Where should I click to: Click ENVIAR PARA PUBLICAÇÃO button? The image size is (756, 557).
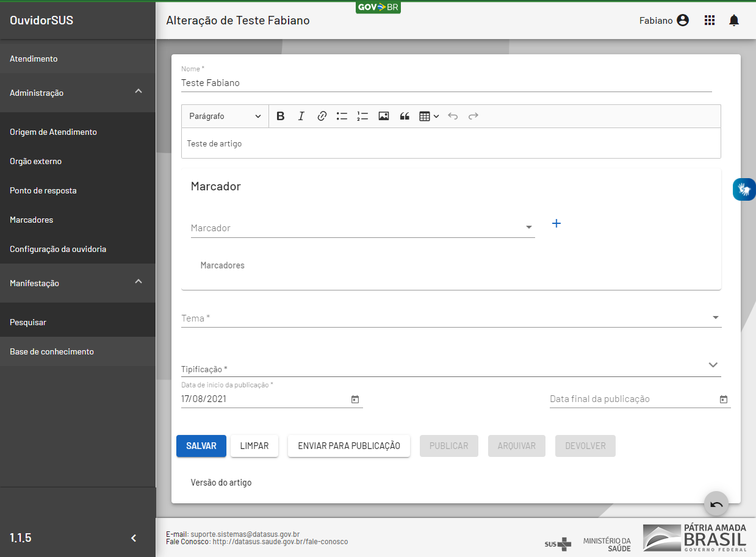click(348, 446)
